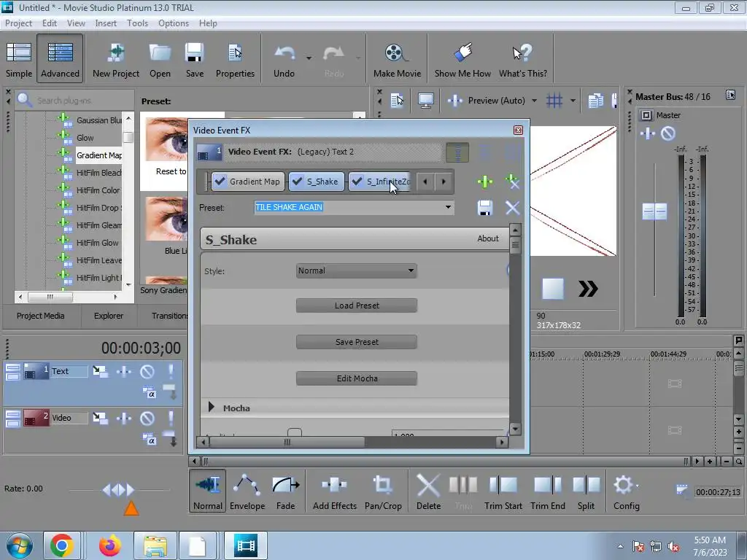
Task: Switch to Advanced mode icon
Action: (x=60, y=52)
